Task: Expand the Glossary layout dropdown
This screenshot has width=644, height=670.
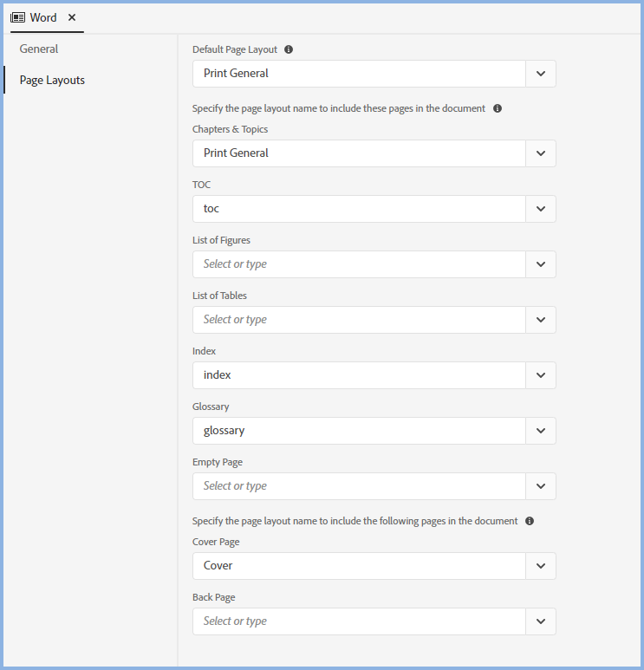Action: click(541, 431)
